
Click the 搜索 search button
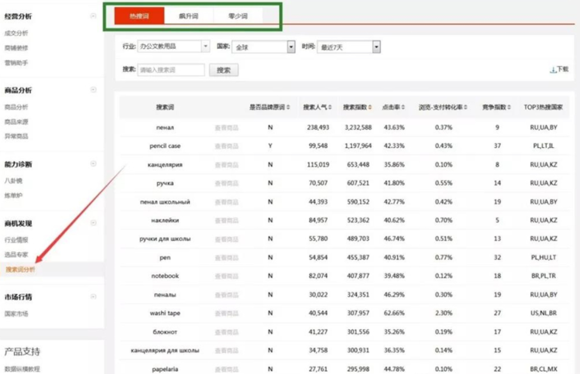click(224, 70)
